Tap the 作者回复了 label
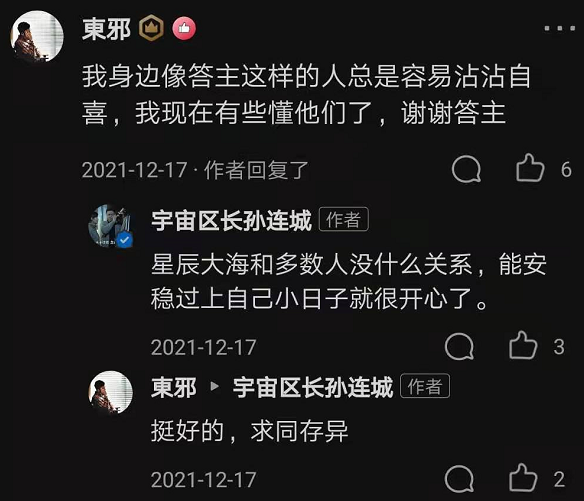The height and width of the screenshot is (501, 584). click(x=257, y=170)
